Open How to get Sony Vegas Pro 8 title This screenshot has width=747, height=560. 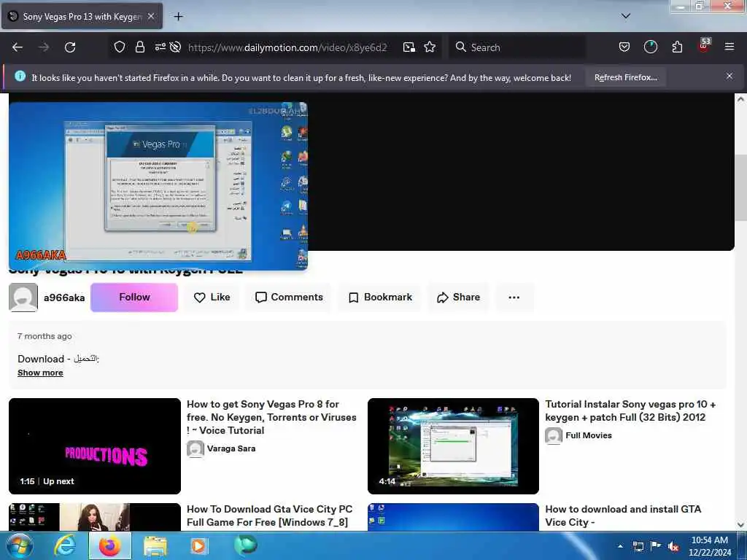point(271,417)
